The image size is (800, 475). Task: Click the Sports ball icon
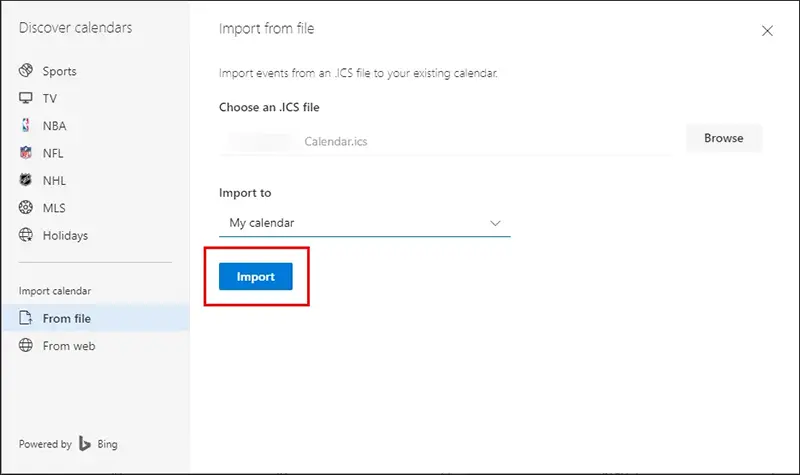tap(26, 71)
